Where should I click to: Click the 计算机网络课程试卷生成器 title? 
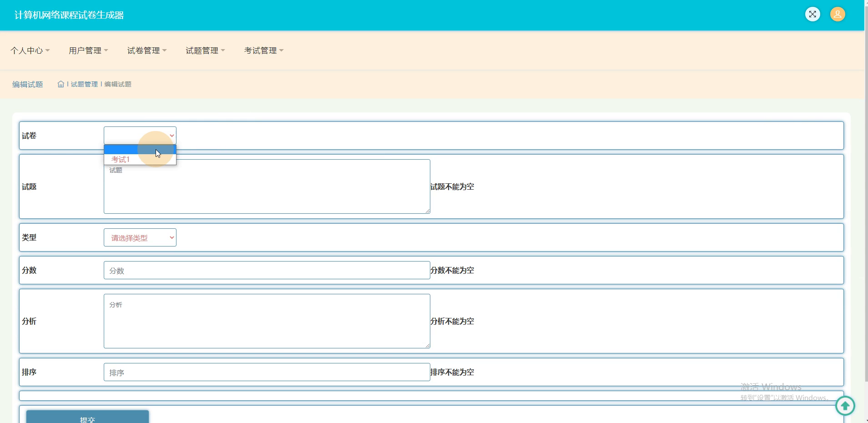pos(69,15)
